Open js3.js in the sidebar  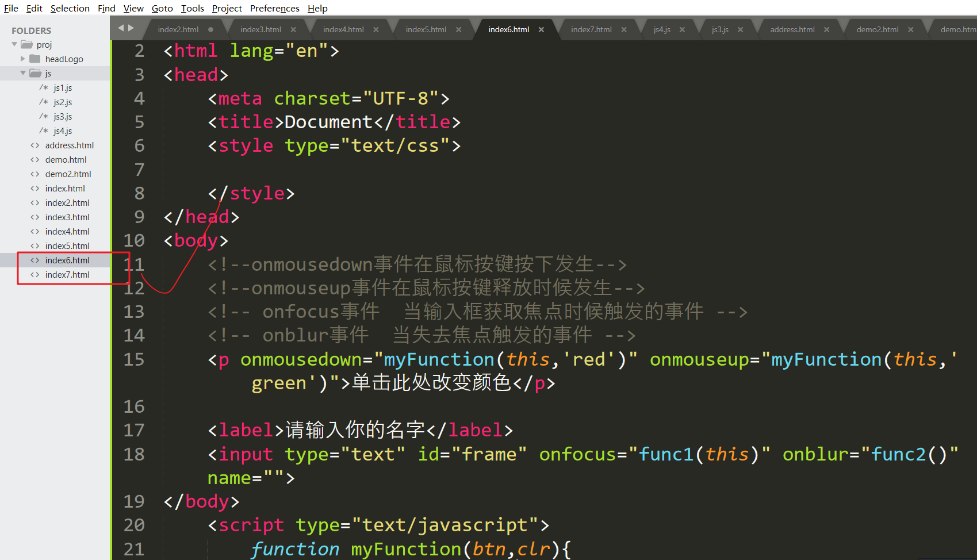63,117
